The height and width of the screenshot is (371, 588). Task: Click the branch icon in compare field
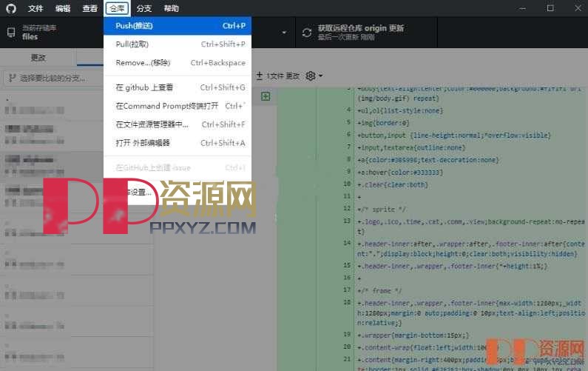[x=12, y=78]
